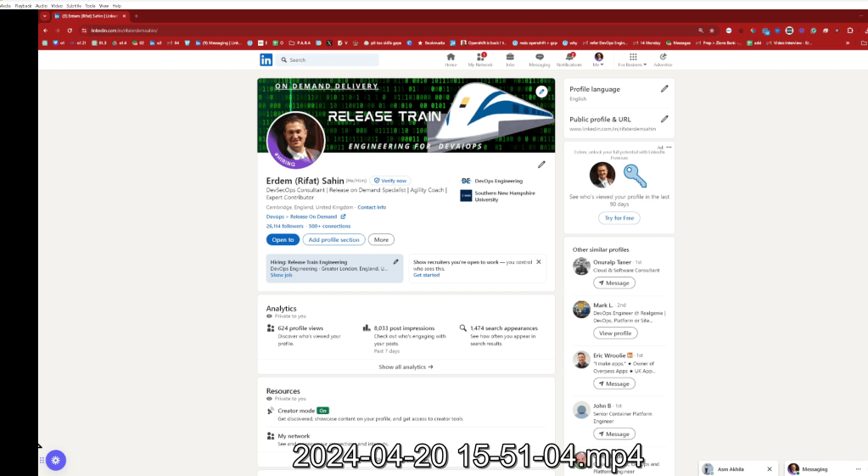The height and width of the screenshot is (476, 868).
Task: Open the Advertise nav icon
Action: [663, 59]
